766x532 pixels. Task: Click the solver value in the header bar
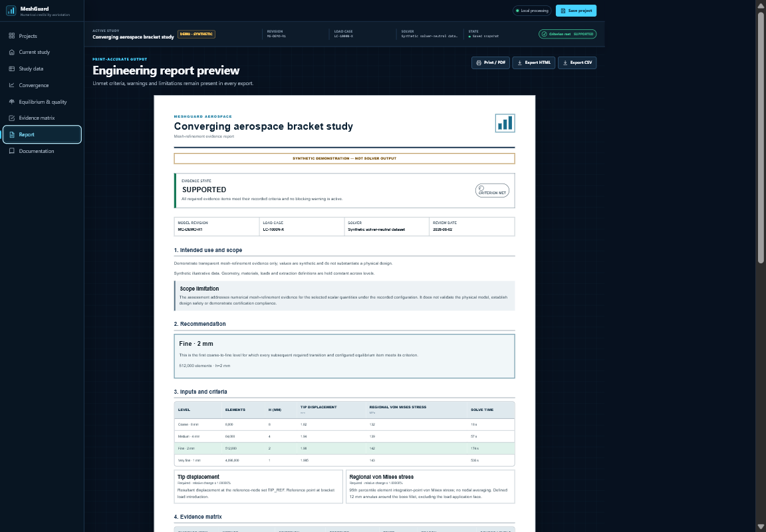pos(430,36)
